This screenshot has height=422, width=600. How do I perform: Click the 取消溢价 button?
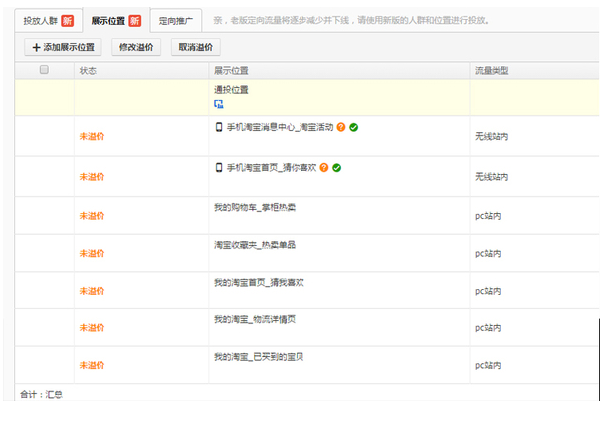[x=196, y=47]
